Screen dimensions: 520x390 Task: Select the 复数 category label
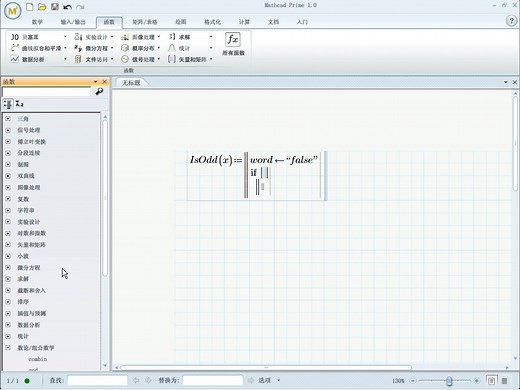[23, 199]
